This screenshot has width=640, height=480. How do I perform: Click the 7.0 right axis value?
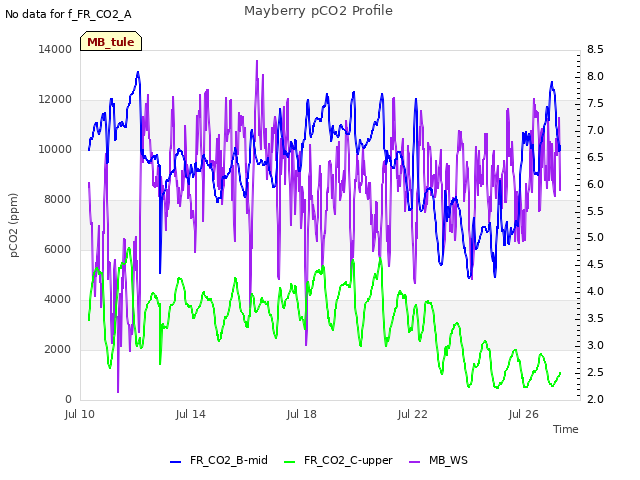coord(595,130)
